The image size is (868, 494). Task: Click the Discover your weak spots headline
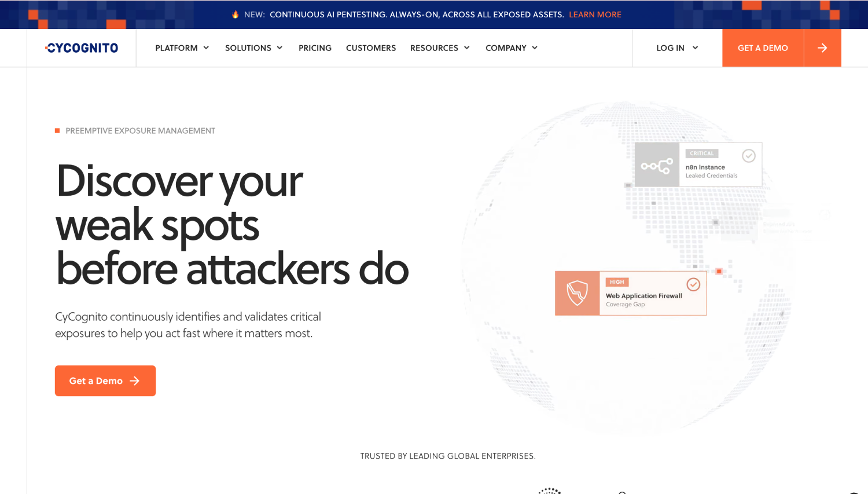click(232, 225)
